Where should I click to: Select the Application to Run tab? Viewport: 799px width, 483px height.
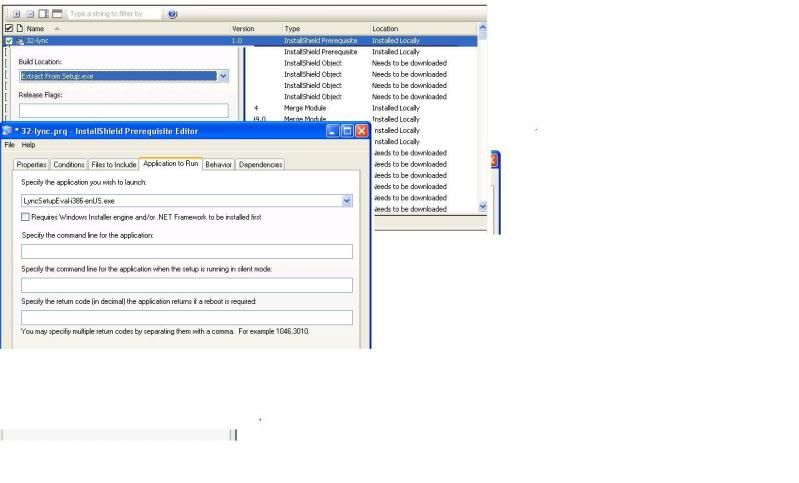click(x=171, y=164)
